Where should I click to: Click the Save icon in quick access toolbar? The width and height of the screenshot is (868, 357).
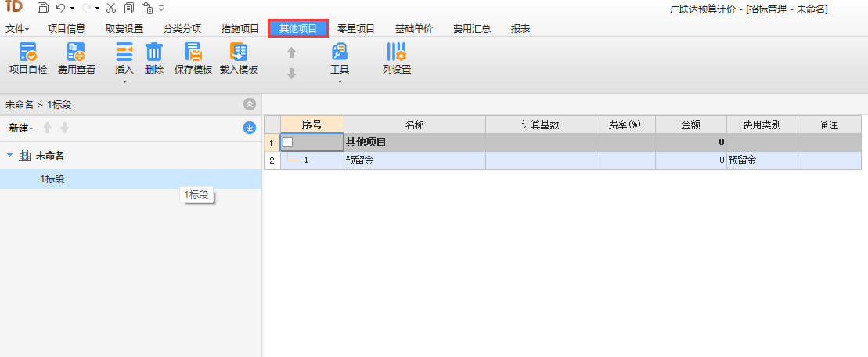(42, 8)
